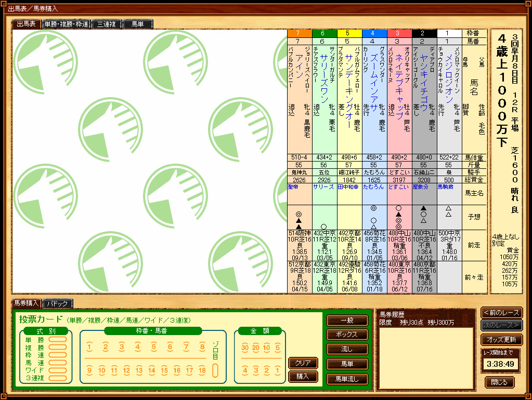This screenshot has height=400, width=532.
Task: Mark horse number 6 on voting card
Action: (x=170, y=347)
